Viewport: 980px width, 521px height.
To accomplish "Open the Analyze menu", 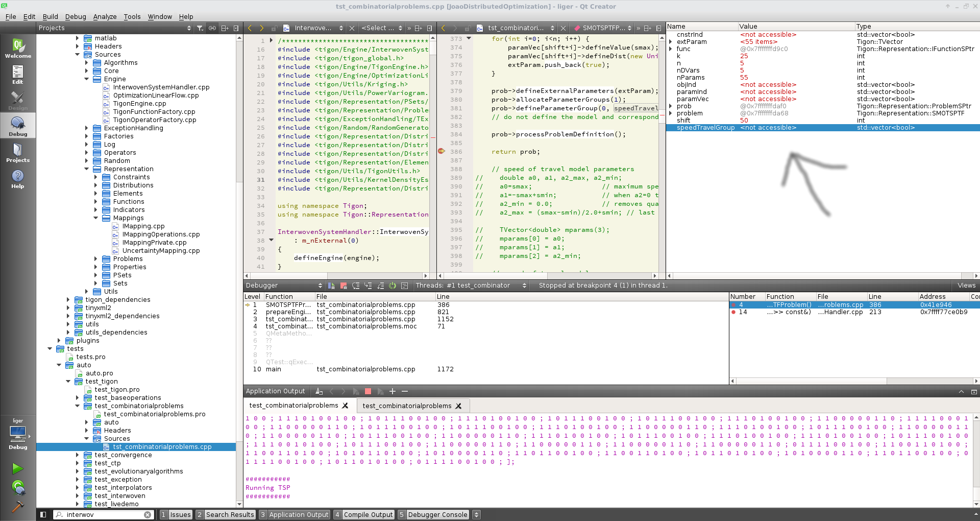I will click(105, 16).
